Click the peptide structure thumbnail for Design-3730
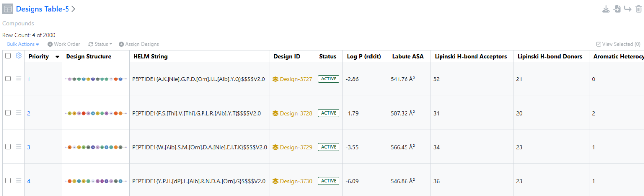The width and height of the screenshot is (644, 196). pos(96,181)
